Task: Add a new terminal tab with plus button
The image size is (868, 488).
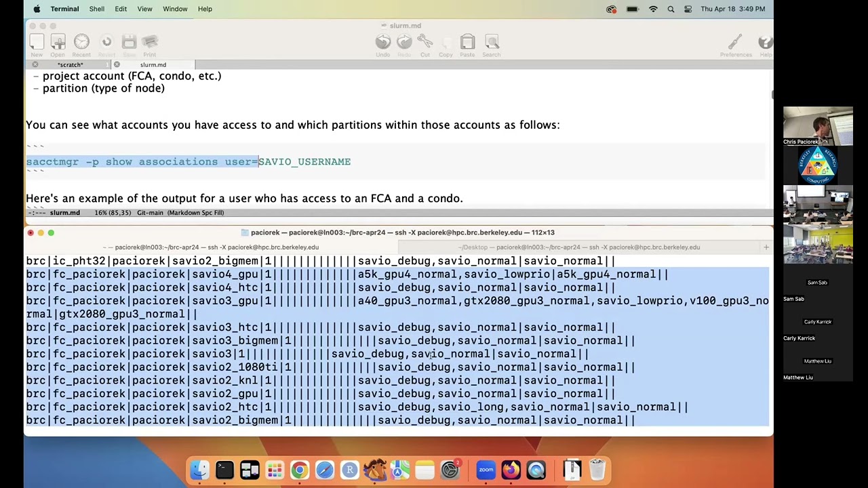Action: pos(766,247)
